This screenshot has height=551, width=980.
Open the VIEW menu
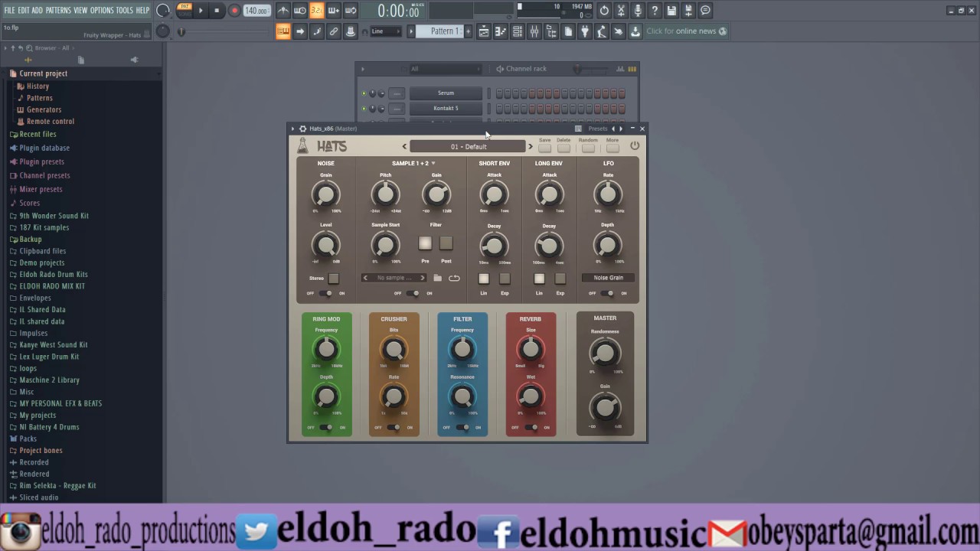point(80,10)
